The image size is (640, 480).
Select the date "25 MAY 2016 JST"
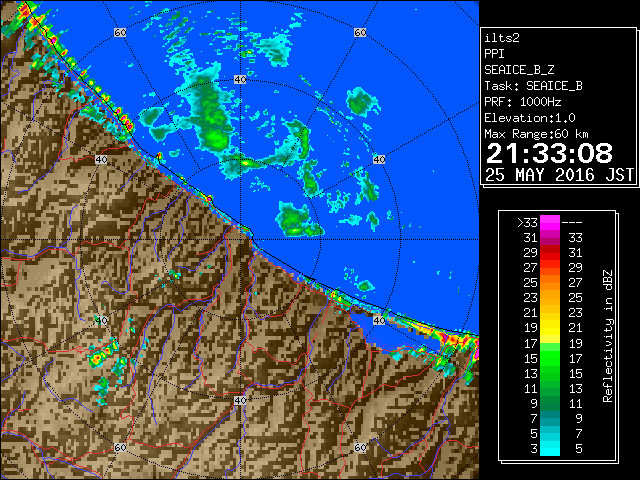tap(559, 175)
